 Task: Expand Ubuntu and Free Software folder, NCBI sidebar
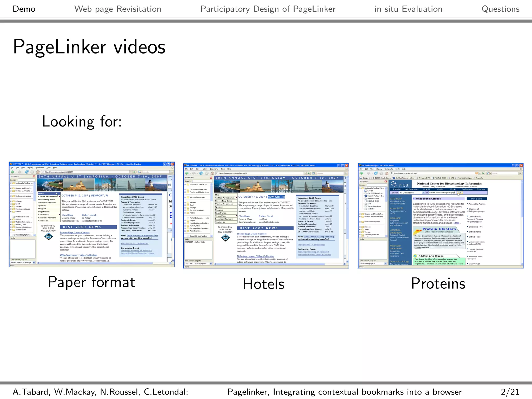360,214
